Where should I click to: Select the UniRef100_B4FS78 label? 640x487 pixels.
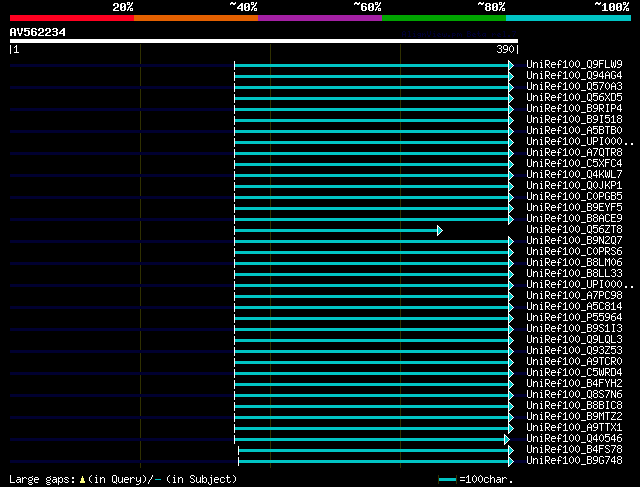574,450
